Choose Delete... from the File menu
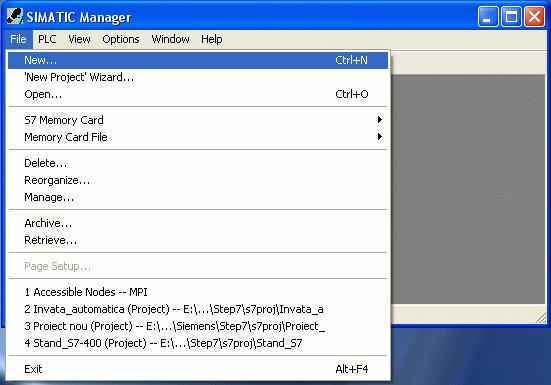551x385 pixels. (x=198, y=163)
